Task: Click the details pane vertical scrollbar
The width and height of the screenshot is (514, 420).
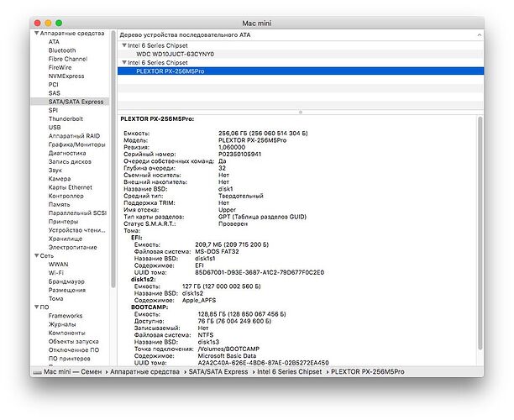Action: tap(480, 233)
